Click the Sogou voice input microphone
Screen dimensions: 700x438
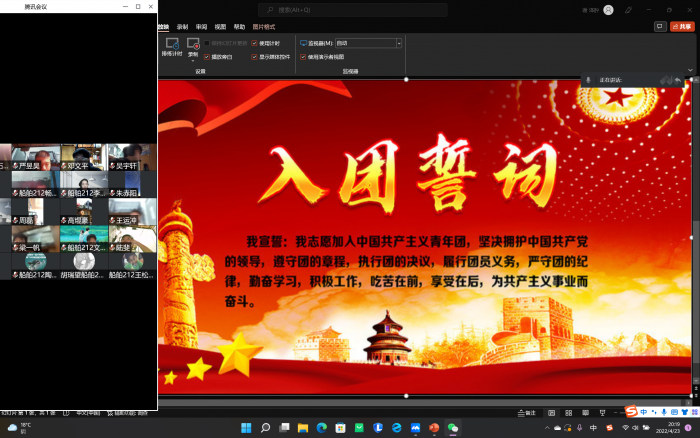point(664,412)
